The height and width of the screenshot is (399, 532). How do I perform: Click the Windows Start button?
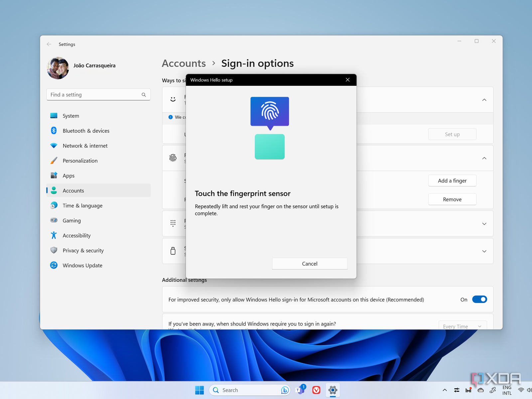[x=199, y=390]
